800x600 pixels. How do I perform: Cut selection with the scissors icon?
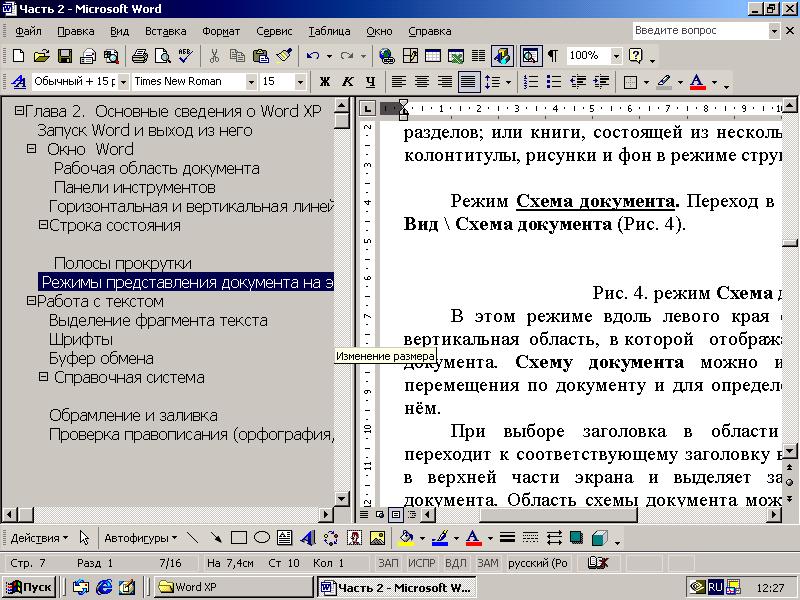(x=214, y=56)
